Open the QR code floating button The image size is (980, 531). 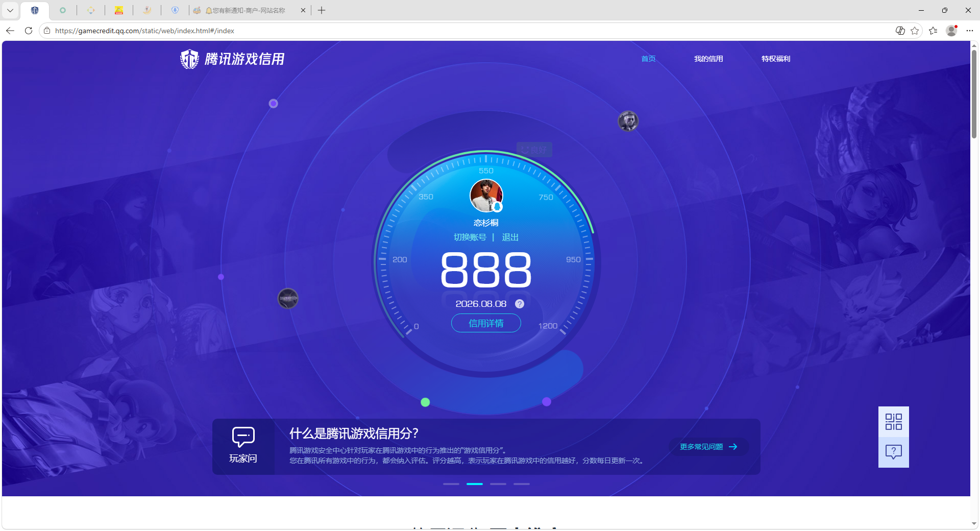(894, 422)
